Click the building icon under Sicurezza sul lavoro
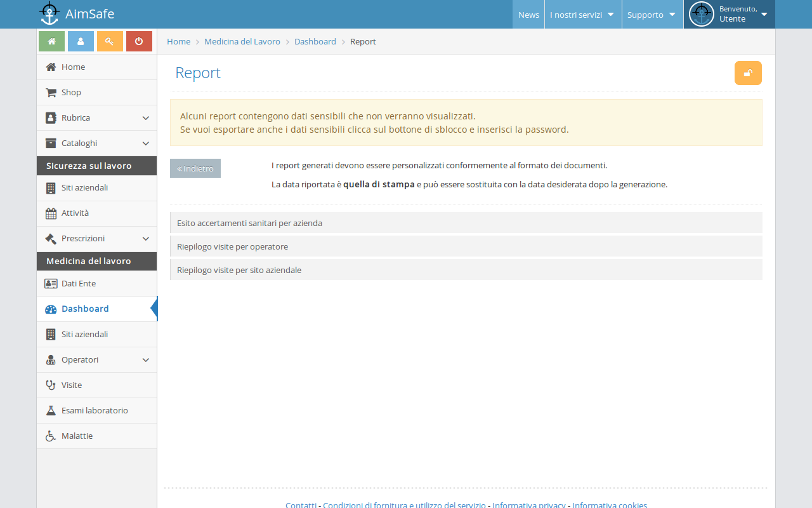The image size is (812, 508). coord(51,188)
